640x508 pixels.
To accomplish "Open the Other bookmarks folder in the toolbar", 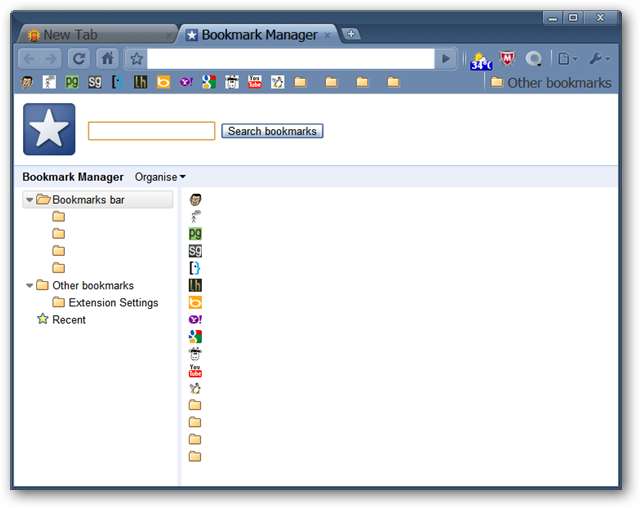I will (x=551, y=83).
